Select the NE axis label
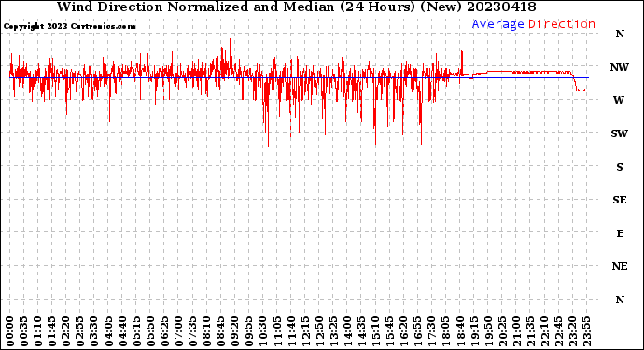Image resolution: width=644 pixels, height=350 pixels. [620, 267]
